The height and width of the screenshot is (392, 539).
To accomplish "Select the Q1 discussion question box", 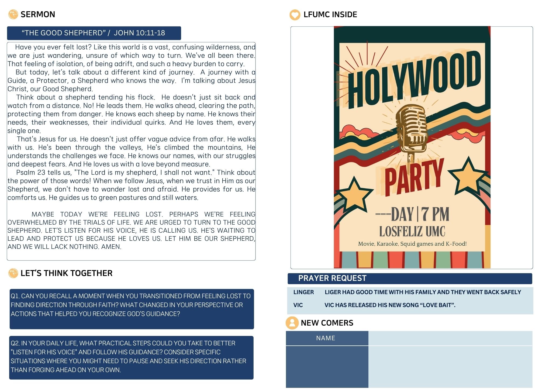I will pyautogui.click(x=132, y=309).
